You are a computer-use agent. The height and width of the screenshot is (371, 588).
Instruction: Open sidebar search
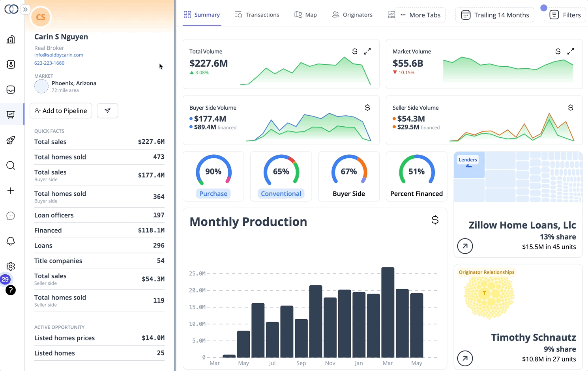coord(11,165)
